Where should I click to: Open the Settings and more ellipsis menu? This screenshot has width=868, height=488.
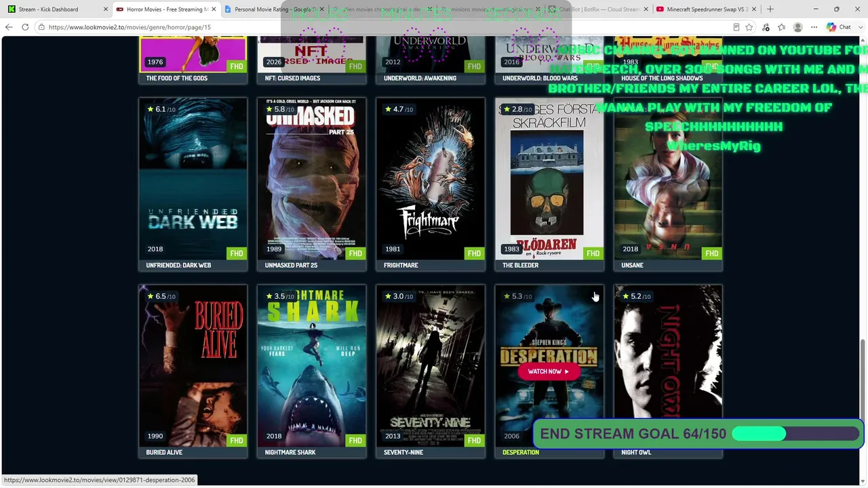814,27
